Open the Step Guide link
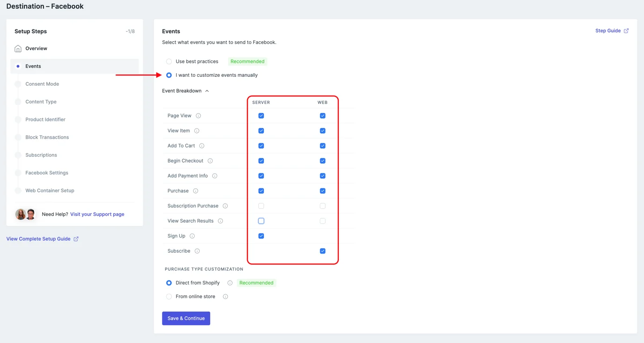Viewport: 644px width, 343px height. point(608,31)
